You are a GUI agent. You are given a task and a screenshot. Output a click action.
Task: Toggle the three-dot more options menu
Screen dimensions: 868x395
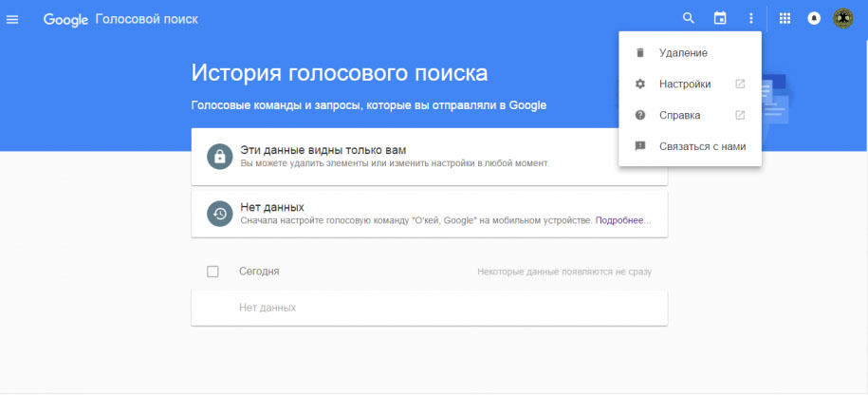coord(750,18)
